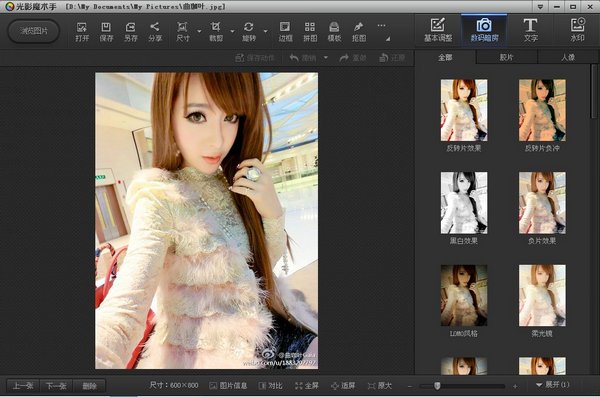The width and height of the screenshot is (600, 397).
Task: Click the 另存 save-as icon
Action: click(130, 31)
